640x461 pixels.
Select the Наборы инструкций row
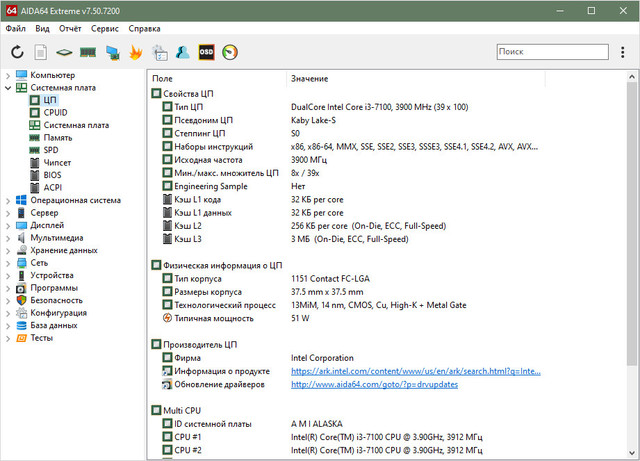(350, 147)
